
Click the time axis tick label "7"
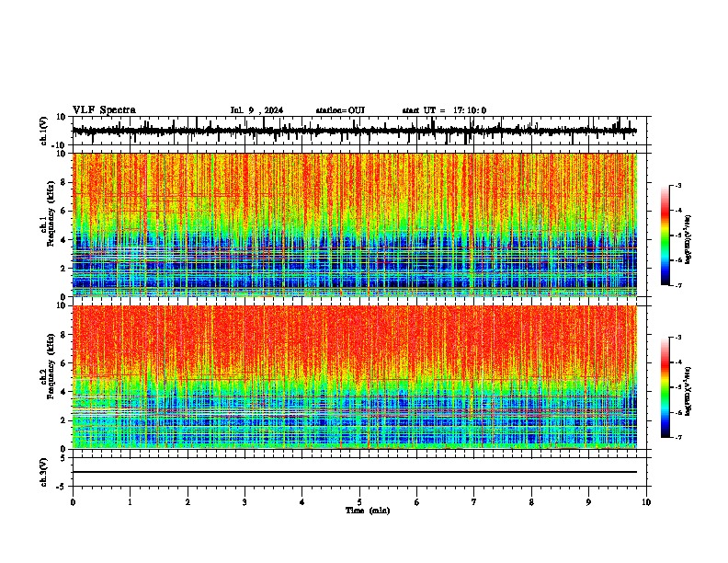474,502
